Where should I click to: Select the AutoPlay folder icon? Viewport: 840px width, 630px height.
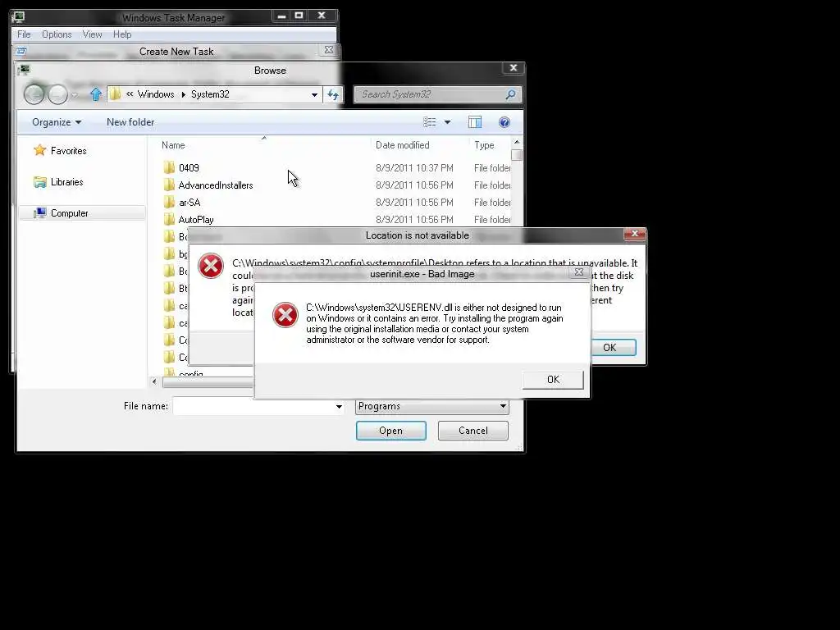169,219
